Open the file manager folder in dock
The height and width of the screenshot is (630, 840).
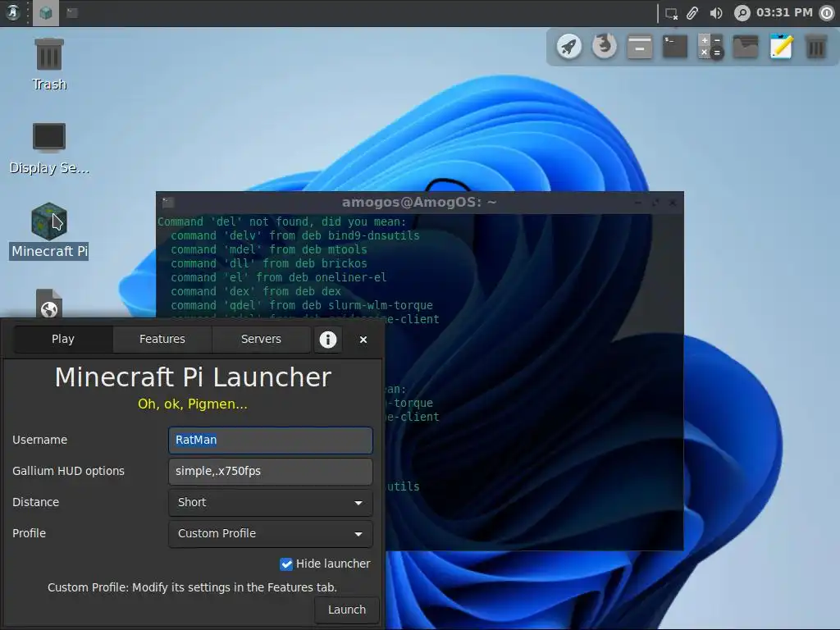tap(746, 47)
